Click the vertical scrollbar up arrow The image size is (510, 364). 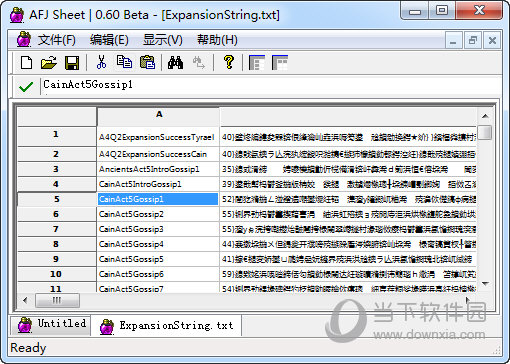tap(485, 116)
